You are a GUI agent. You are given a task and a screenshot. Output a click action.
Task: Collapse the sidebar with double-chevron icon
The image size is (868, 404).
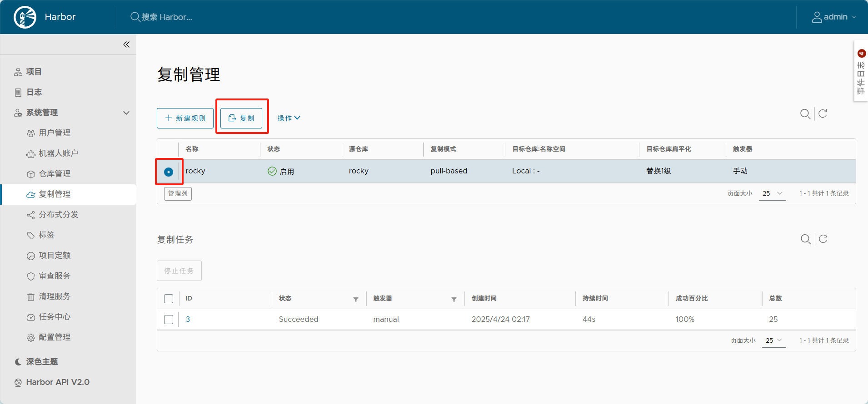point(126,44)
